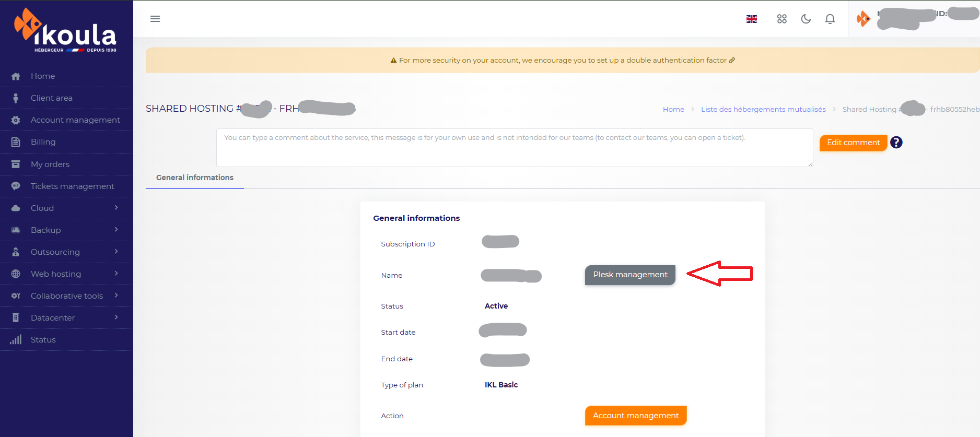Click the Collaborative tools gears icon

[16, 296]
